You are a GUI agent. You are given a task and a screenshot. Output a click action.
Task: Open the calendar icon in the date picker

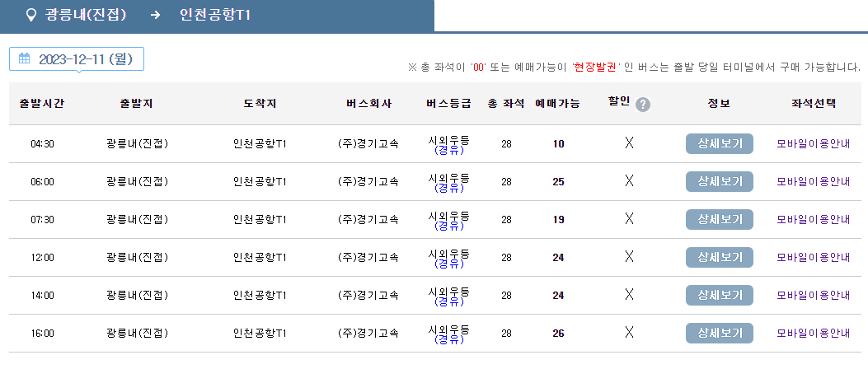[x=25, y=58]
